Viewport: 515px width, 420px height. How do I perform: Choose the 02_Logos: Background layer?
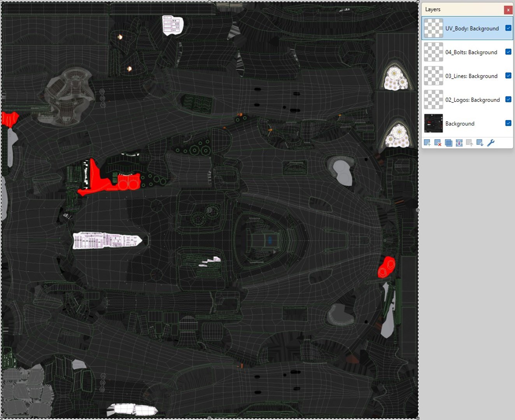point(468,100)
